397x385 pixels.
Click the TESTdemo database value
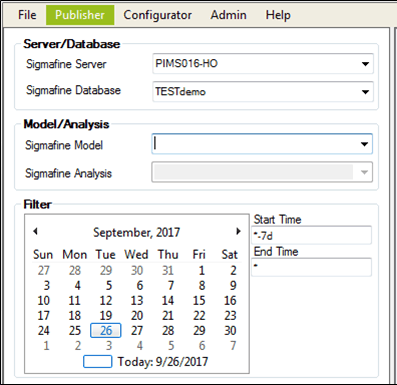(180, 91)
